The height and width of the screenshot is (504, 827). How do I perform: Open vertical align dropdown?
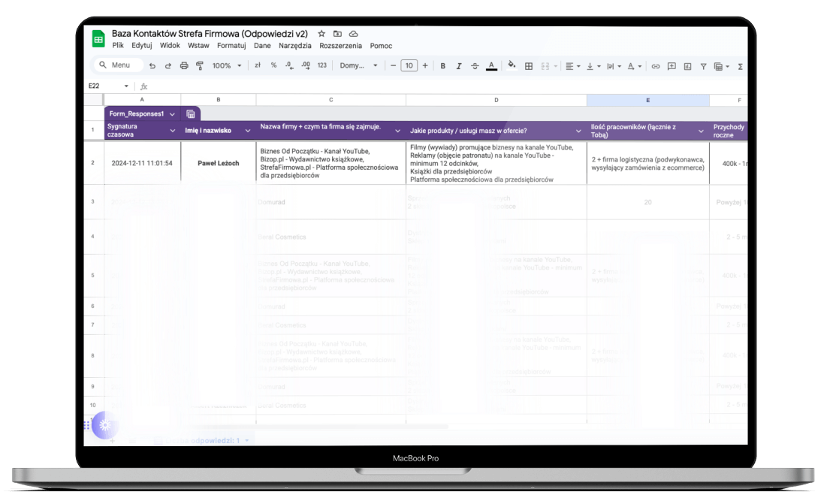(x=593, y=66)
